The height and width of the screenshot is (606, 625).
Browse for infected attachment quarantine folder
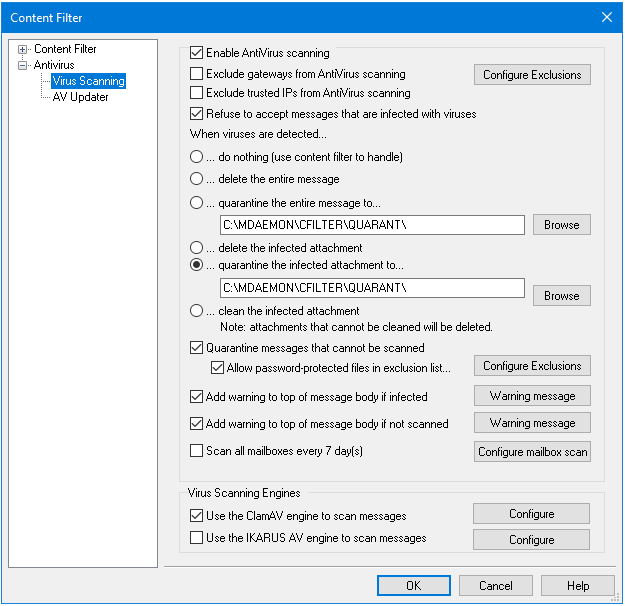click(x=561, y=296)
